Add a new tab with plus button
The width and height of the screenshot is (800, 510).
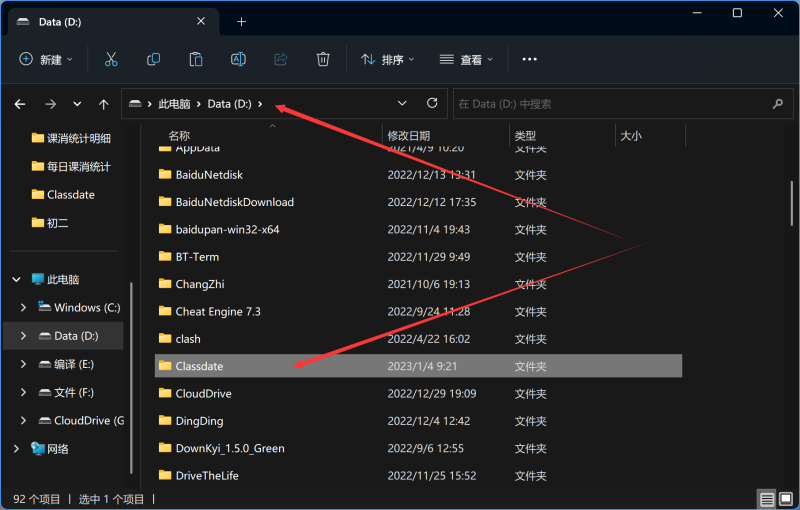(241, 21)
